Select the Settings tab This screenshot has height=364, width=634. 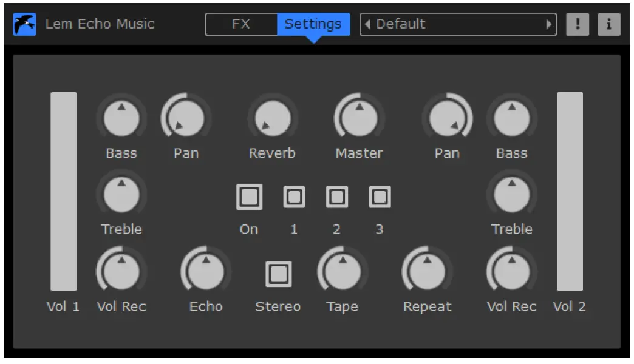tap(313, 24)
